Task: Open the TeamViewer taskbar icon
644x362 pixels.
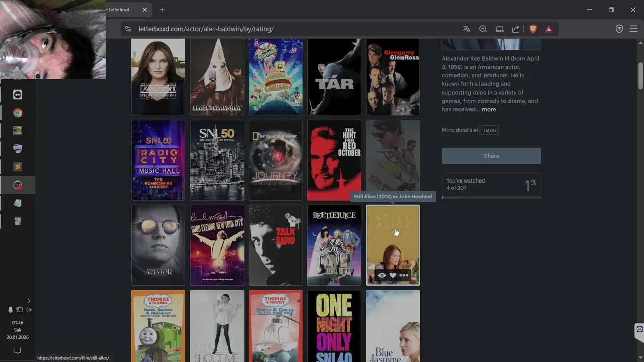Action: coord(18,95)
